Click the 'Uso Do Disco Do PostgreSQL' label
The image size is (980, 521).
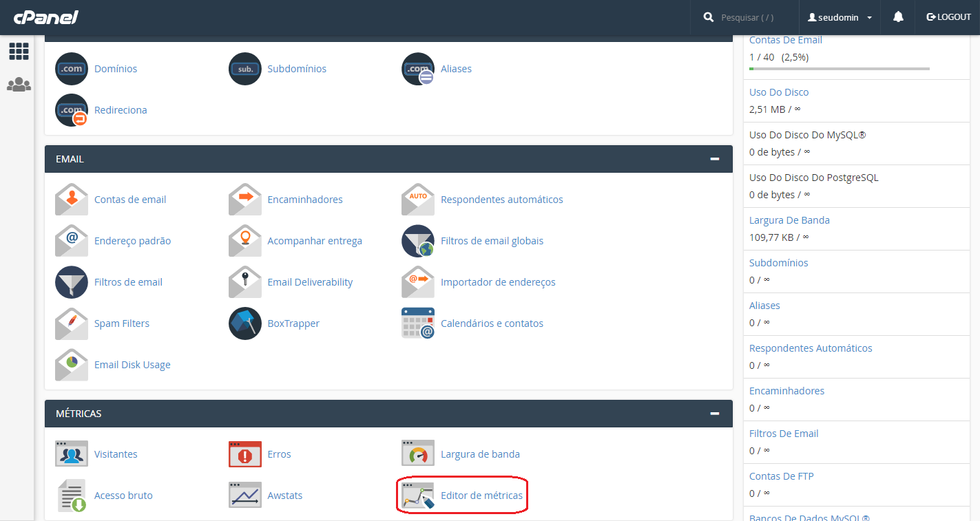[814, 178]
